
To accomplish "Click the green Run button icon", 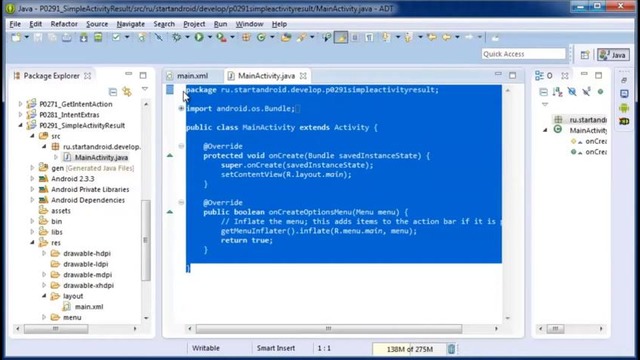I will [x=199, y=38].
